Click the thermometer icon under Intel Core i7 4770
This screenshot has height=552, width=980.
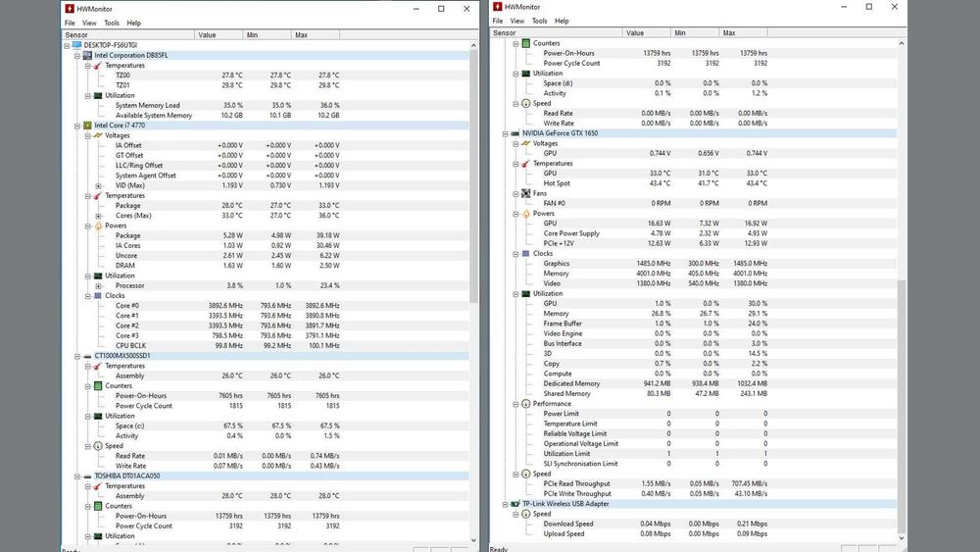(x=98, y=196)
